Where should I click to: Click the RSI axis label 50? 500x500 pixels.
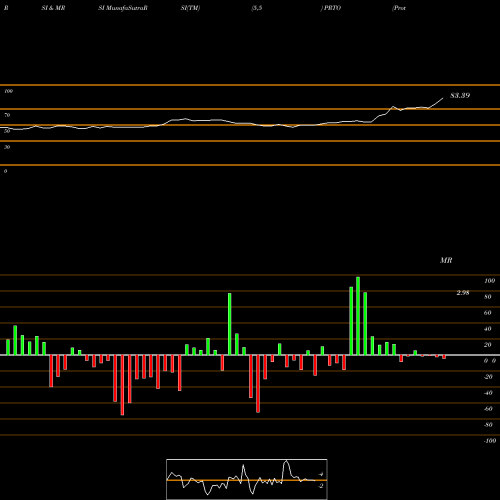7,131
